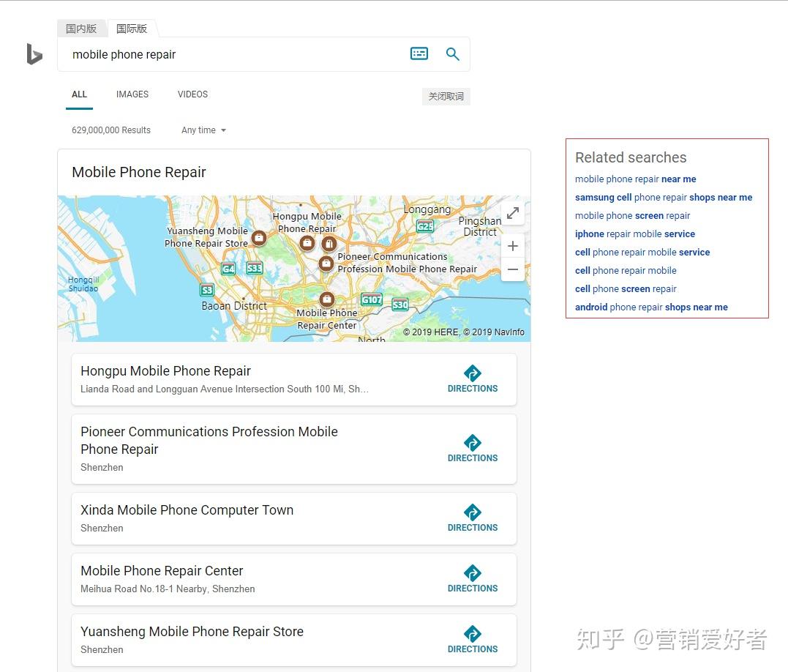Select the VIDEOS results tab
Screen dimensions: 788x672
(x=192, y=94)
